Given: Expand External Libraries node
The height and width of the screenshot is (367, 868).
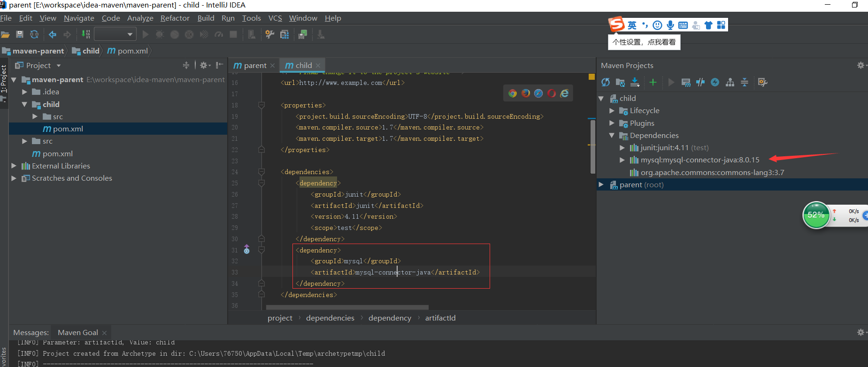Looking at the screenshot, I should click(x=14, y=166).
